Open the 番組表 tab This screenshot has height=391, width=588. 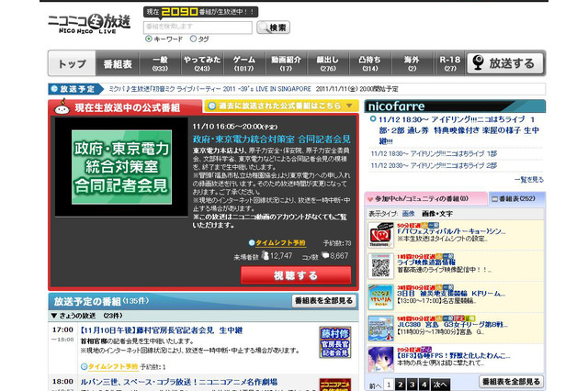[x=118, y=63]
